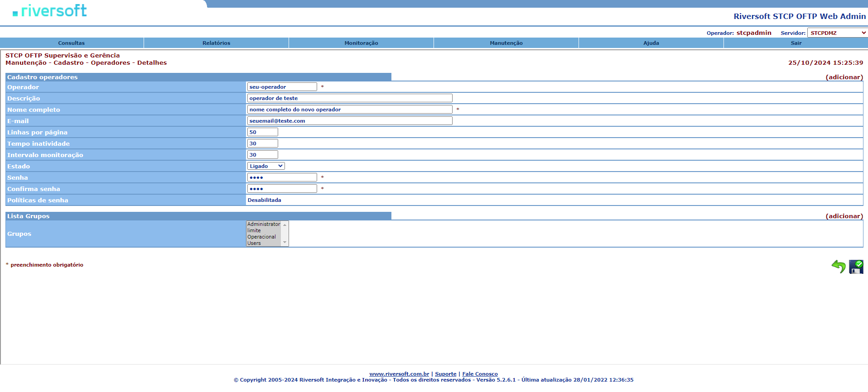Open the Ajuda menu

click(651, 43)
